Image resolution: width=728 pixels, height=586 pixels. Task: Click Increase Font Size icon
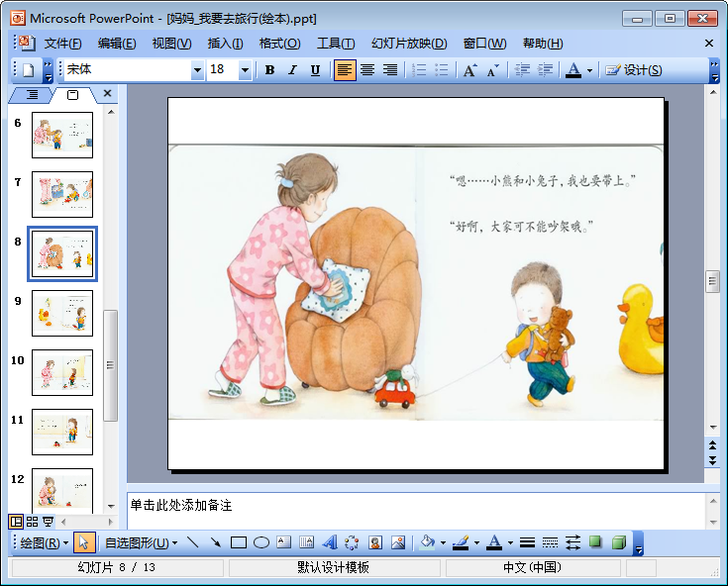469,70
